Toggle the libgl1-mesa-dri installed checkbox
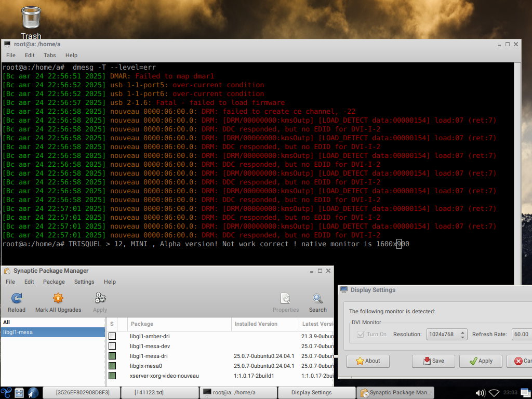This screenshot has width=532, height=399. [x=112, y=356]
